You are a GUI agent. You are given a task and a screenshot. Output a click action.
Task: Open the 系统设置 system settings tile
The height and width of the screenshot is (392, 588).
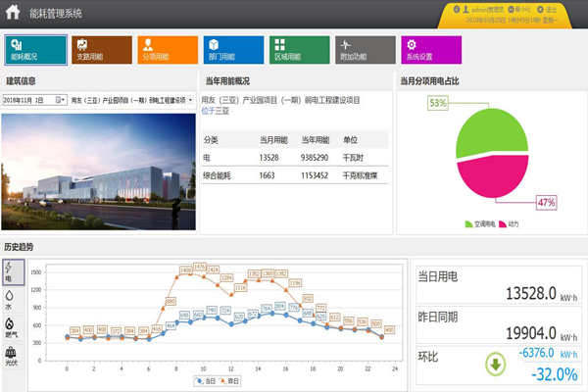coord(430,49)
